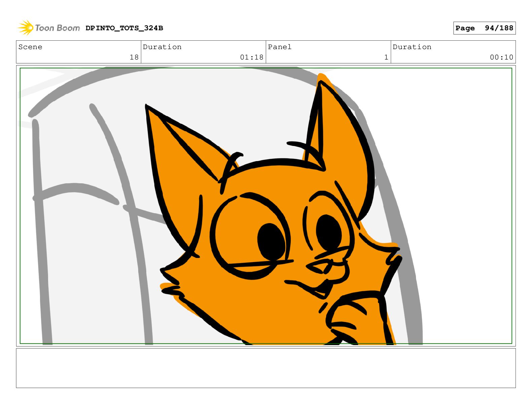This screenshot has width=532, height=412.
Task: Click the scene number 18
Action: 134,57
